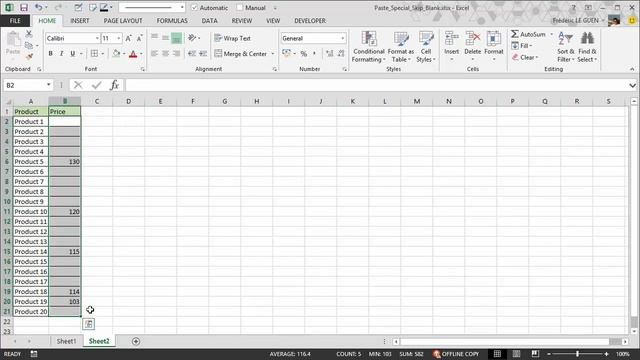
Task: Click the Borders icon
Action: tap(94, 53)
